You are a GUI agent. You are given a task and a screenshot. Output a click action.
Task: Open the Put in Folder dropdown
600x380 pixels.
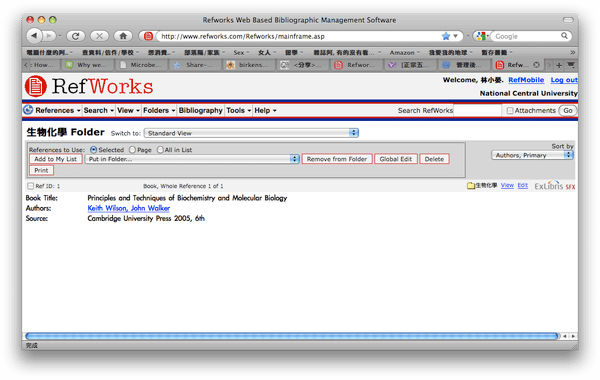(192, 159)
